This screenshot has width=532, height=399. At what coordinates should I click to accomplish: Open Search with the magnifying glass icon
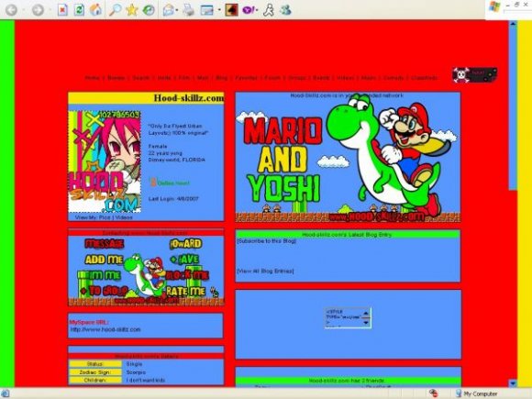[115, 10]
